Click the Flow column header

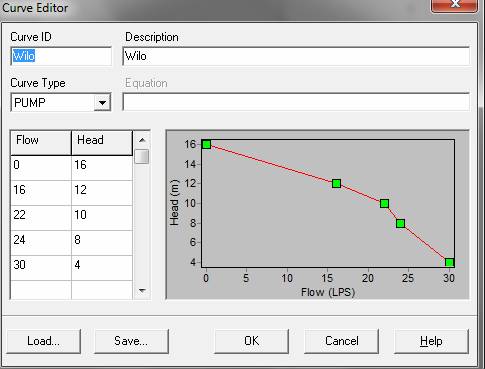tap(41, 143)
